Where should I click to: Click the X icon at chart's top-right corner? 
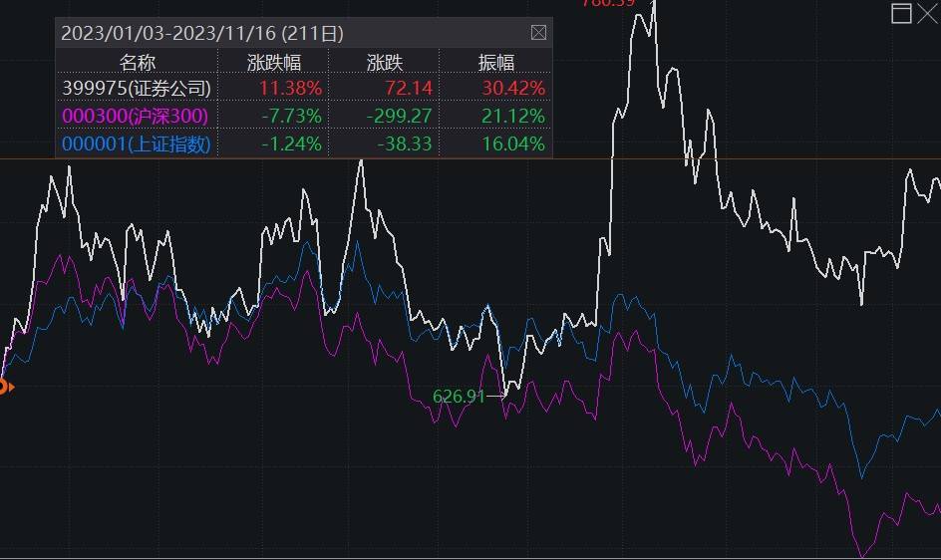[928, 13]
